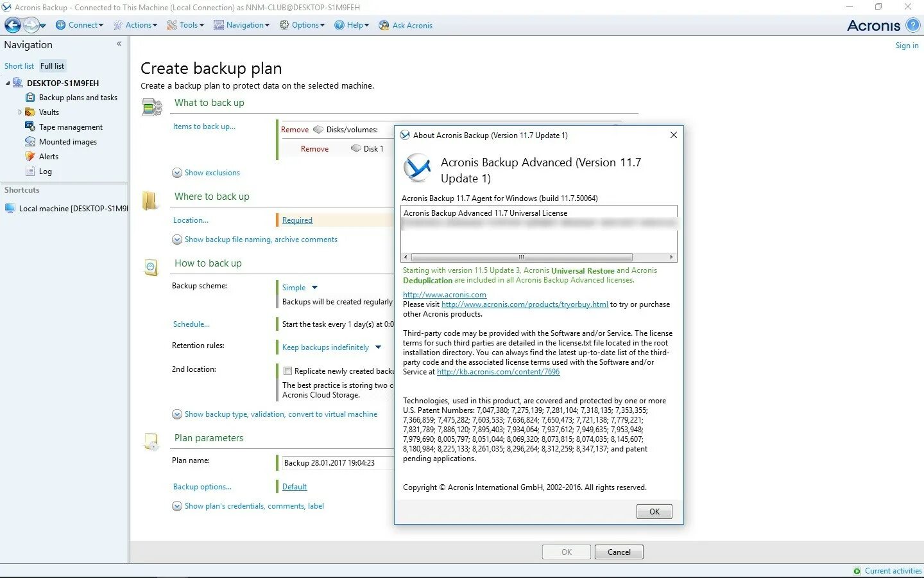The image size is (924, 578).
Task: Click license list scrollbar right arrow
Action: 672,257
